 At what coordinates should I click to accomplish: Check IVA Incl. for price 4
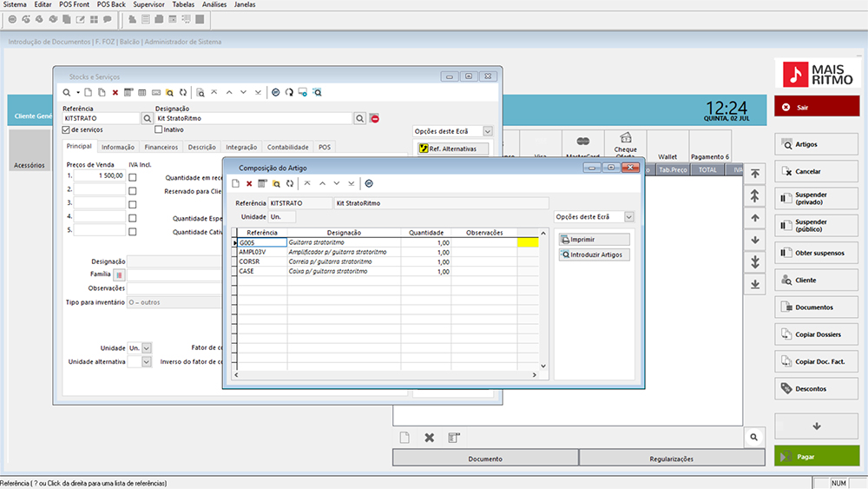click(132, 218)
